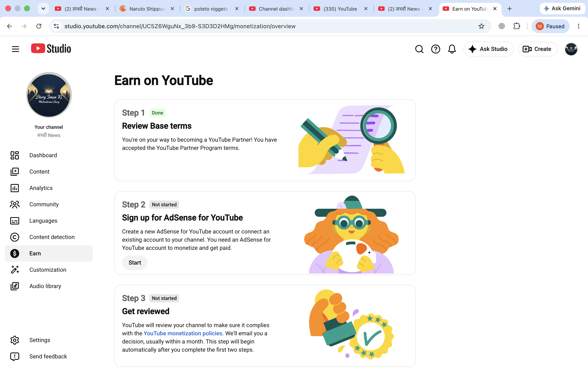Open the Studio search magnifier
Screen dimensions: 588x368
click(419, 49)
